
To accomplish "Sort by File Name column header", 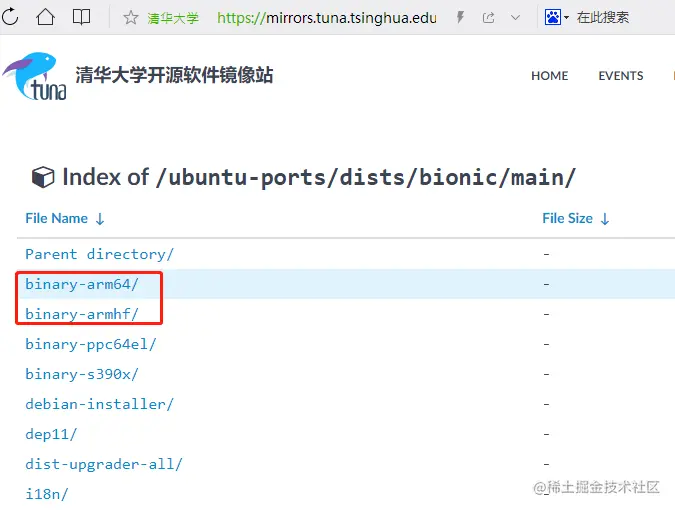I will (x=56, y=218).
